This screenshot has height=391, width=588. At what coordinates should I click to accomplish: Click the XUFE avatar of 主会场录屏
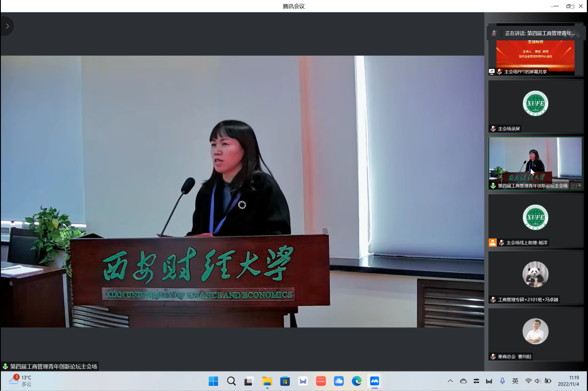point(535,103)
